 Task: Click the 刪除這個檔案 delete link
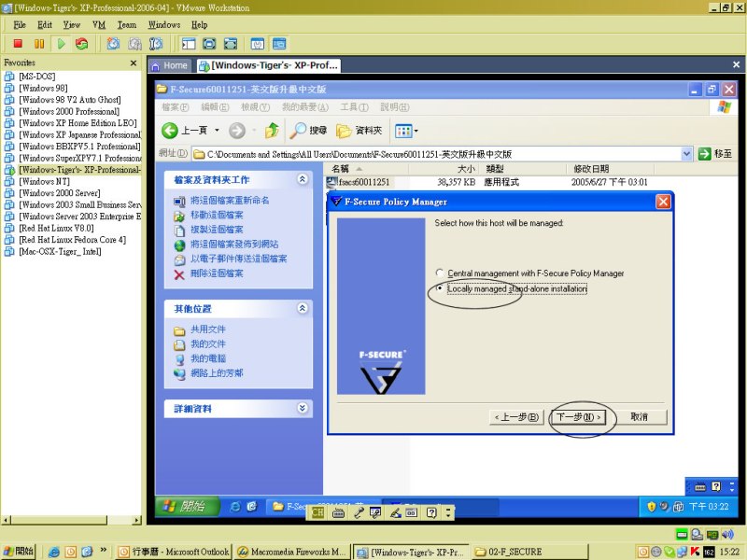[x=217, y=273]
